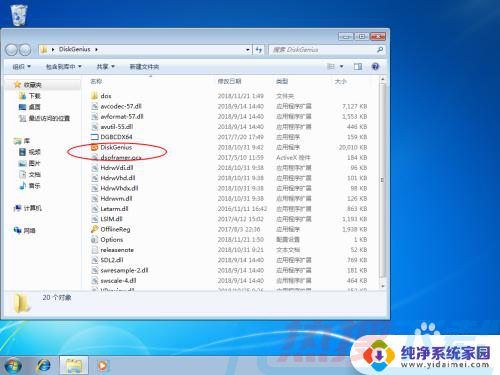Open Windows Media Player from taskbar
Screen dimensions: 500x375
[x=103, y=366]
